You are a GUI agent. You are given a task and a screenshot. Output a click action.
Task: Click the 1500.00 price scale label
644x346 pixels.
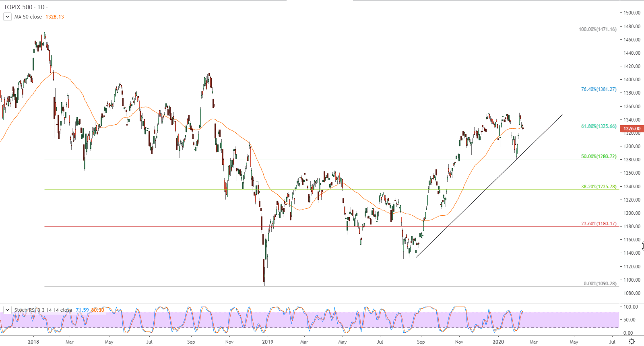(632, 13)
